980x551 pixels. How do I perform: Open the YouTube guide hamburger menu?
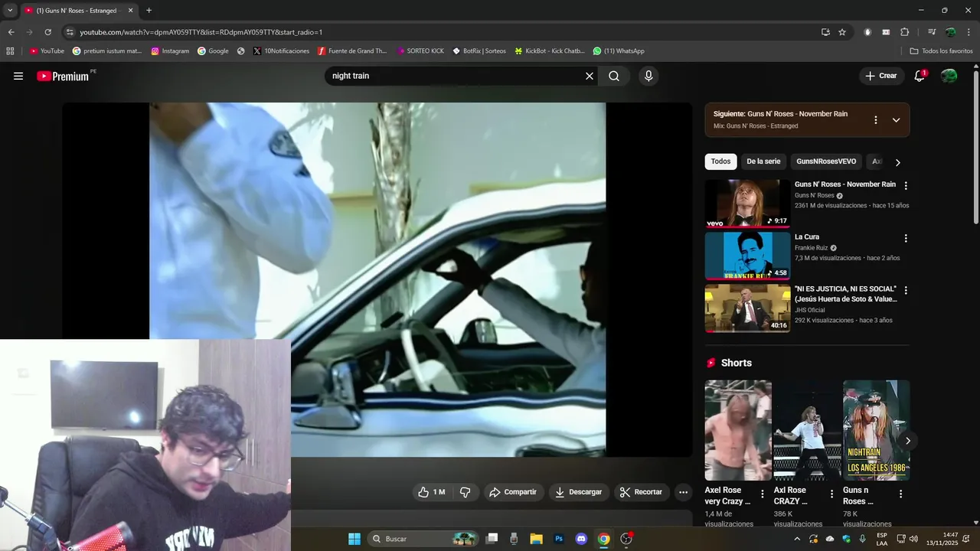(18, 76)
